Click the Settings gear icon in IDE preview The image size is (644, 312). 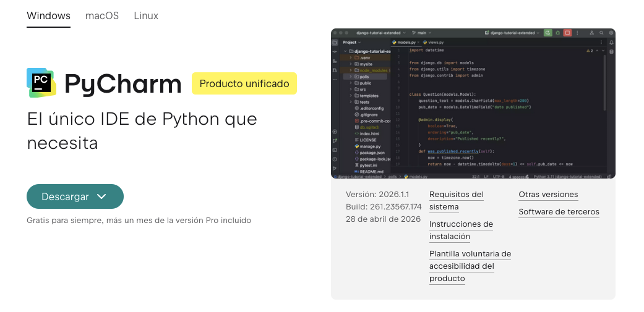[x=611, y=33]
